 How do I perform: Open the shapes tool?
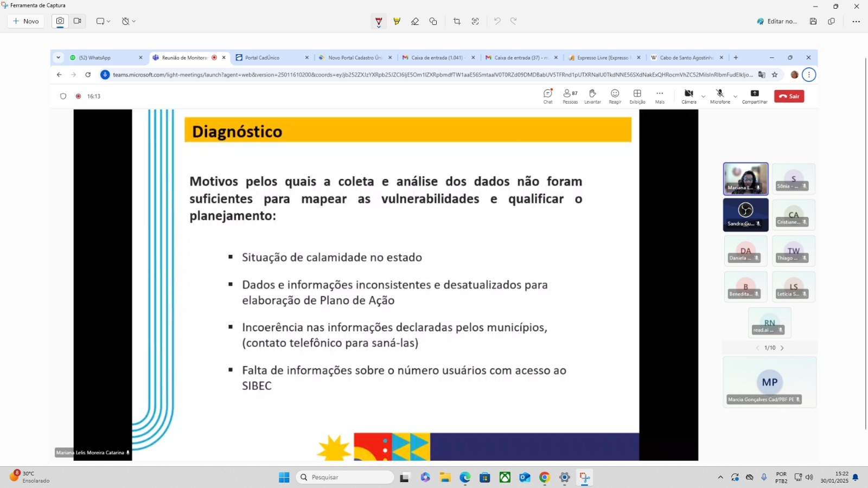(x=433, y=21)
